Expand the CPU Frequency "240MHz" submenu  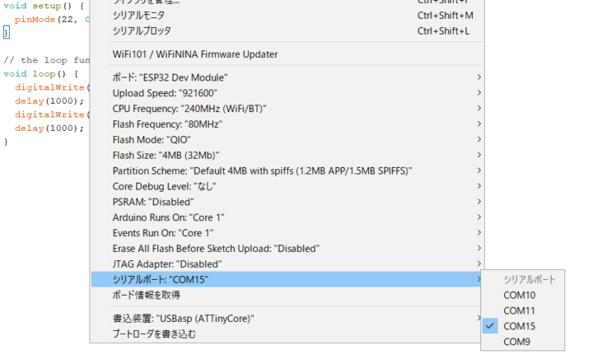pyautogui.click(x=189, y=109)
